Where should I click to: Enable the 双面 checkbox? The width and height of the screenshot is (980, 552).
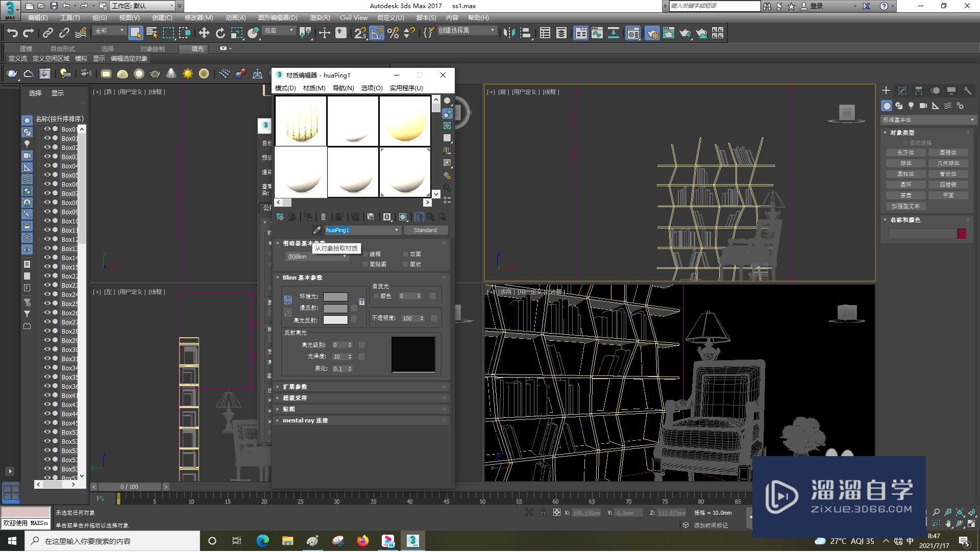click(x=406, y=254)
